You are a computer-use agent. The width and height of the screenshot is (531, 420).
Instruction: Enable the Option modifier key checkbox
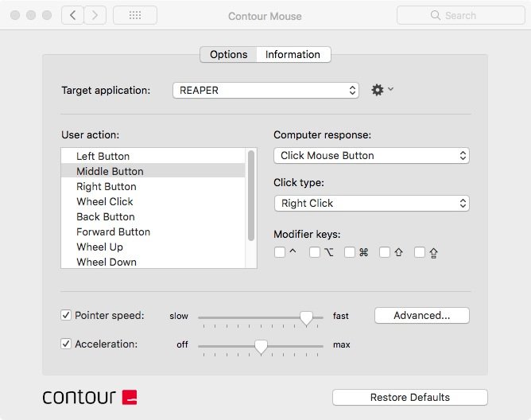click(315, 252)
